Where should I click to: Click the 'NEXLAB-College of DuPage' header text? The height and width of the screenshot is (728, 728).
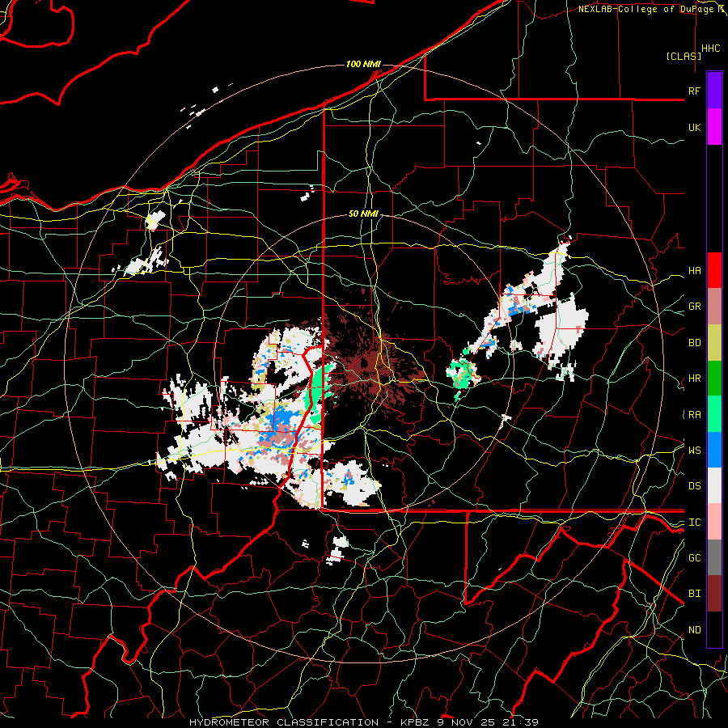pyautogui.click(x=647, y=9)
